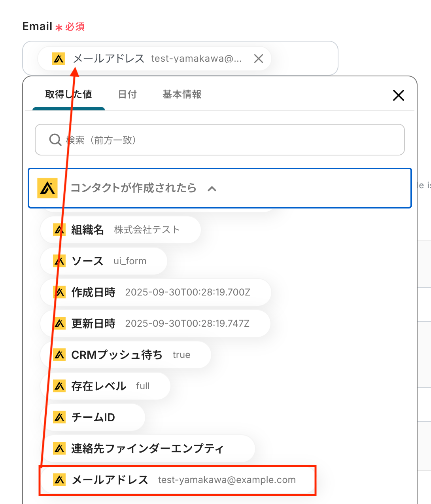This screenshot has width=431, height=504.
Task: Select the 組織名 株式会社テスト value
Action: coord(121,229)
